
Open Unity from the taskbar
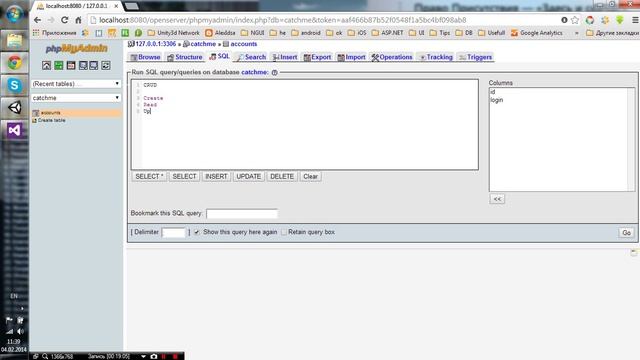14,108
